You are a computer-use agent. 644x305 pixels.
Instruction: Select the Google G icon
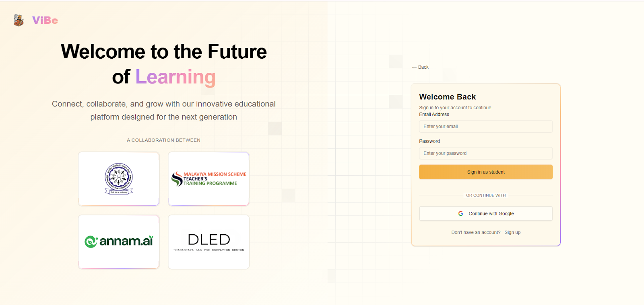(x=460, y=213)
